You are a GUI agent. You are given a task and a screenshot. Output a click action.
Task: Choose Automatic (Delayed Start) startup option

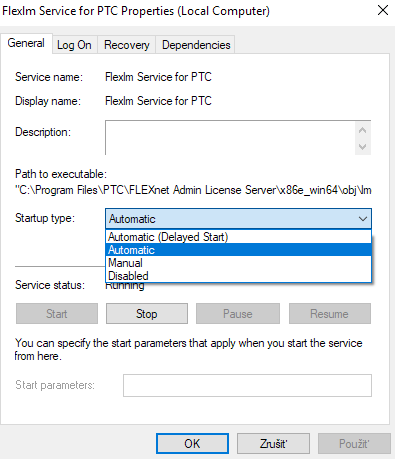[238, 237]
